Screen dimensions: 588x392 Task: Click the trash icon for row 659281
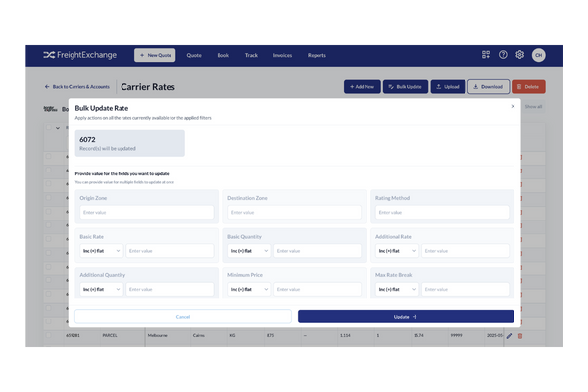click(x=520, y=336)
